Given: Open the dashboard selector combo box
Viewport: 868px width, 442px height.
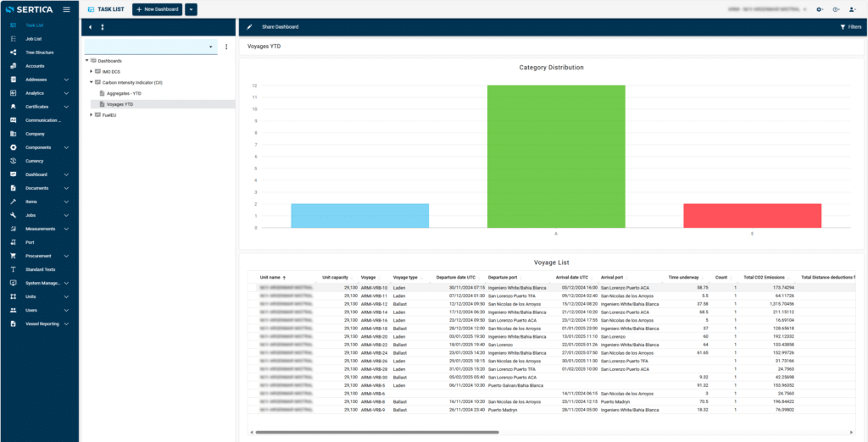Looking at the screenshot, I should coord(151,47).
